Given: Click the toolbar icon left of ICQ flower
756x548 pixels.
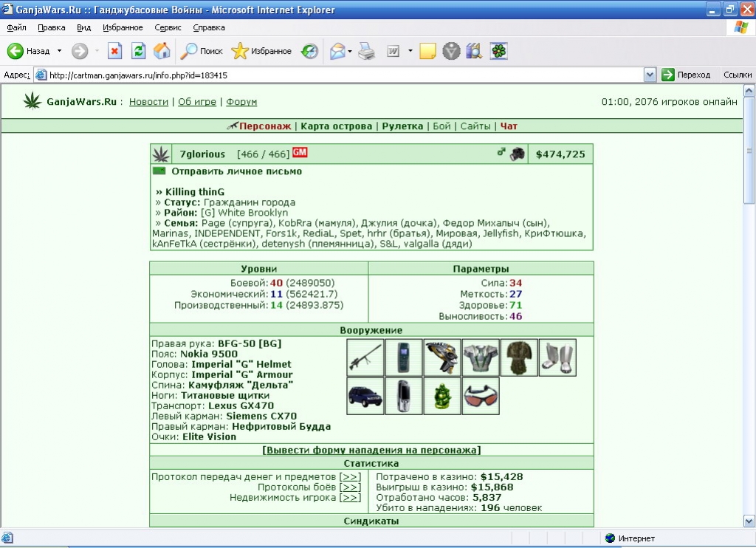Looking at the screenshot, I should [x=475, y=51].
